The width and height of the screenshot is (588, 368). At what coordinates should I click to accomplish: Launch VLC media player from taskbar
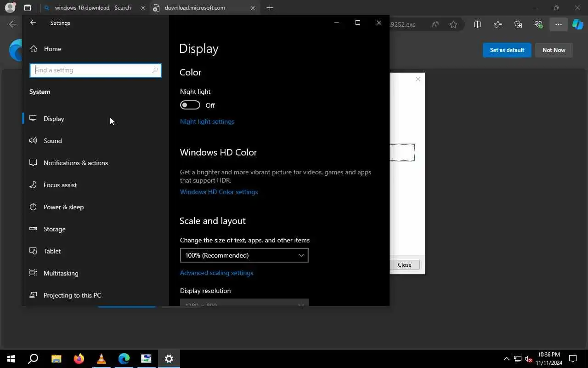click(101, 359)
